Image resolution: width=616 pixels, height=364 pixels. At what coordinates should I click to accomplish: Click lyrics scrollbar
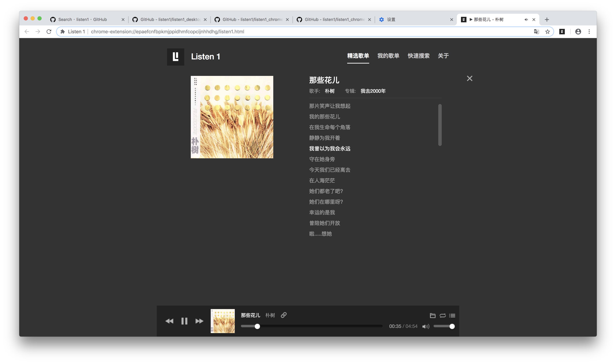[440, 125]
